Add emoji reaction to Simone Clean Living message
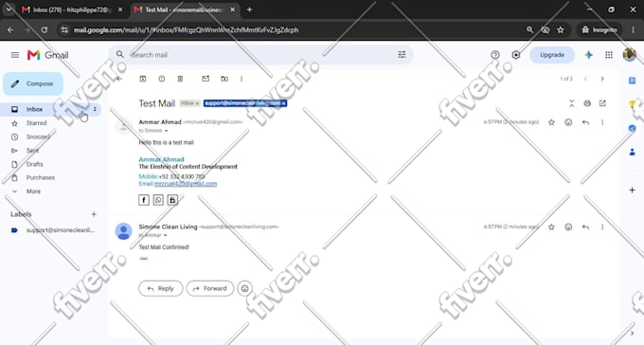Image resolution: width=644 pixels, height=345 pixels. click(568, 227)
